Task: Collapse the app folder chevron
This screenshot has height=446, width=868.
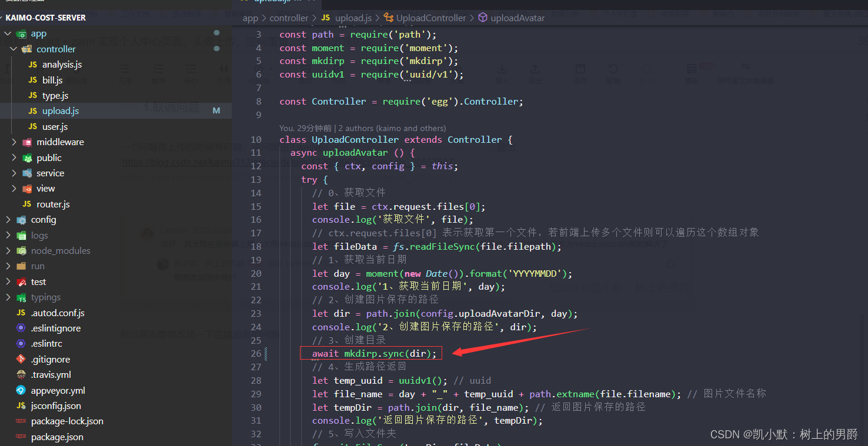Action: click(x=8, y=33)
